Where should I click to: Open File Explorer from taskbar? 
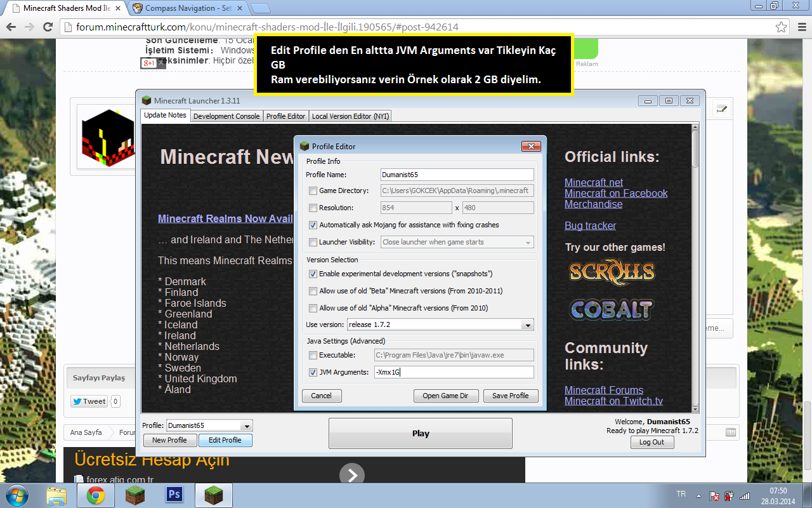click(x=56, y=495)
